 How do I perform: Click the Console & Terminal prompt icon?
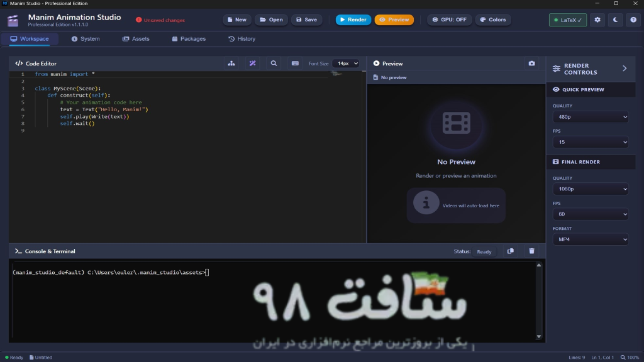point(18,251)
